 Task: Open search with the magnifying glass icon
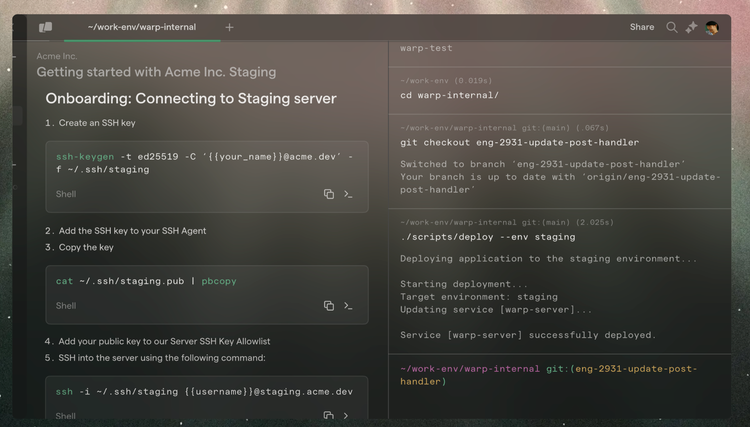[672, 27]
